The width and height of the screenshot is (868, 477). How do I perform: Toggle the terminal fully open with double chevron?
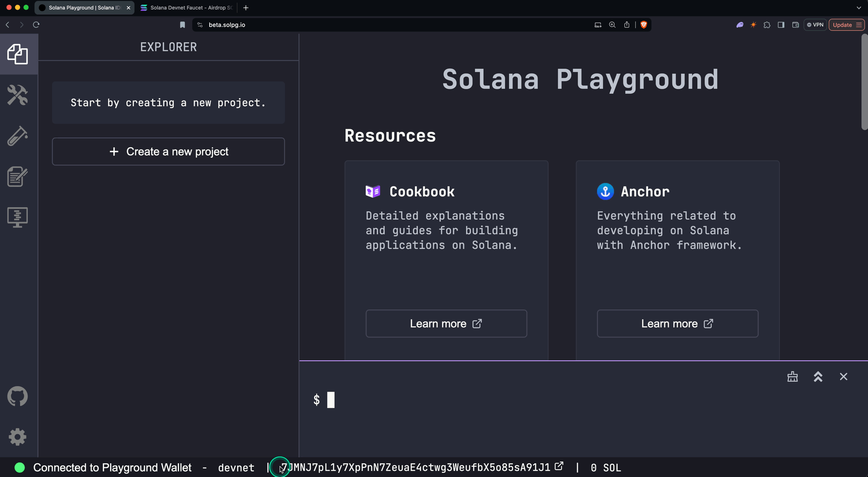coord(818,377)
